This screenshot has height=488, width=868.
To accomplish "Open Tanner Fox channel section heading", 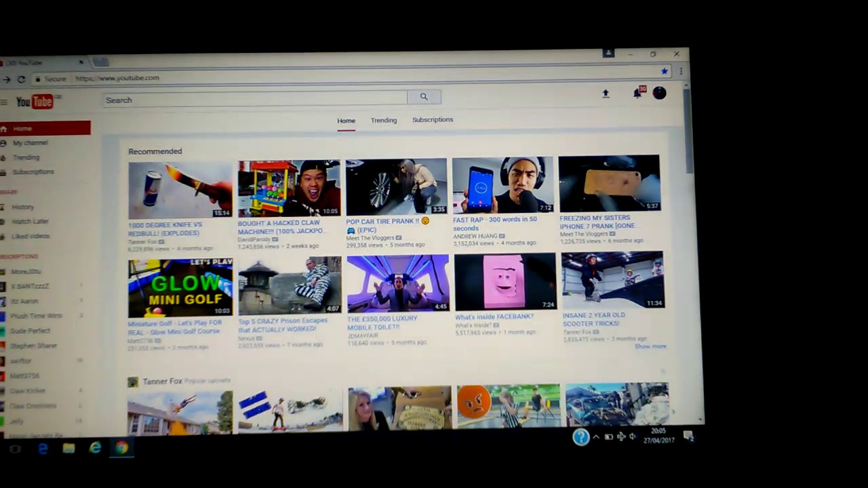I will 162,382.
